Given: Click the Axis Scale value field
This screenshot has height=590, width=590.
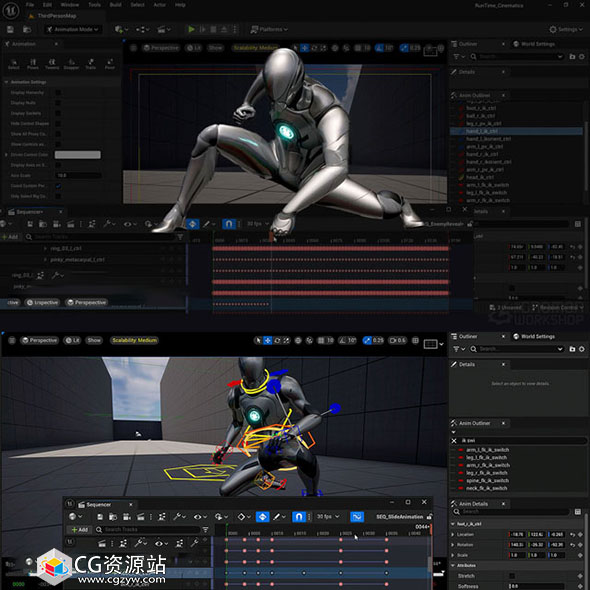Looking at the screenshot, I should pos(78,175).
